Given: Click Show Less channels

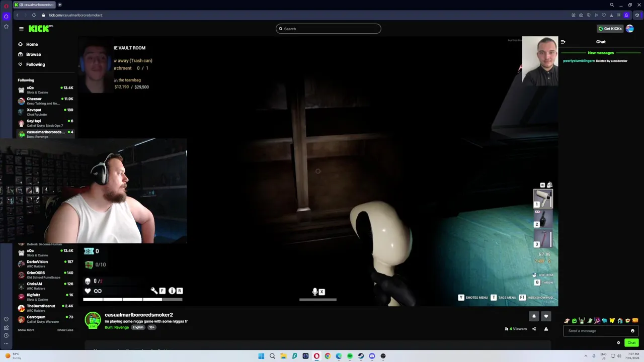Looking at the screenshot, I should pyautogui.click(x=65, y=330).
